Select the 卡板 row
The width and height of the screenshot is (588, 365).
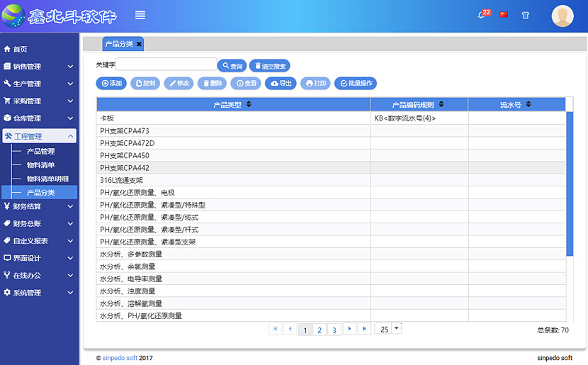331,118
